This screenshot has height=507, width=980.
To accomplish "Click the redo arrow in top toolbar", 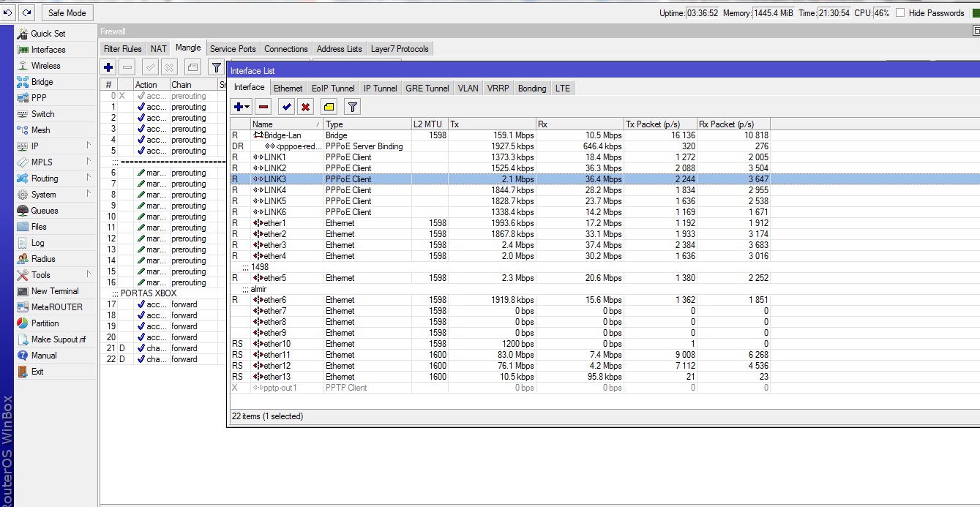I will (26, 12).
